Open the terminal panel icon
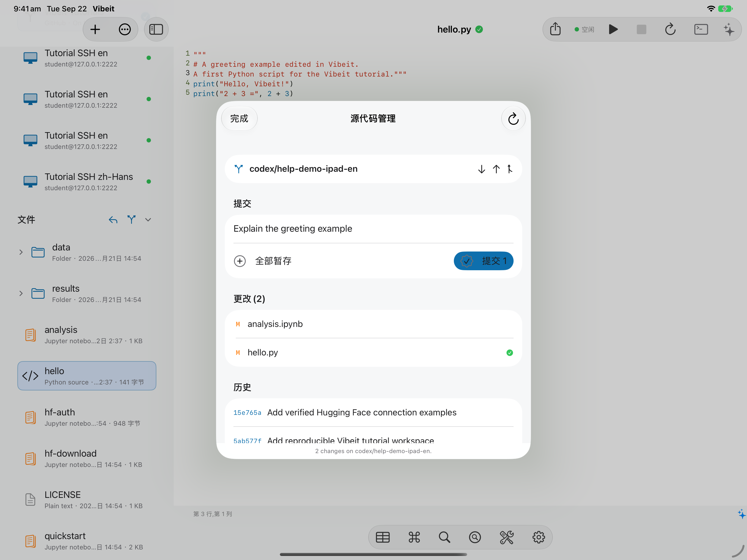The height and width of the screenshot is (560, 747). click(701, 29)
